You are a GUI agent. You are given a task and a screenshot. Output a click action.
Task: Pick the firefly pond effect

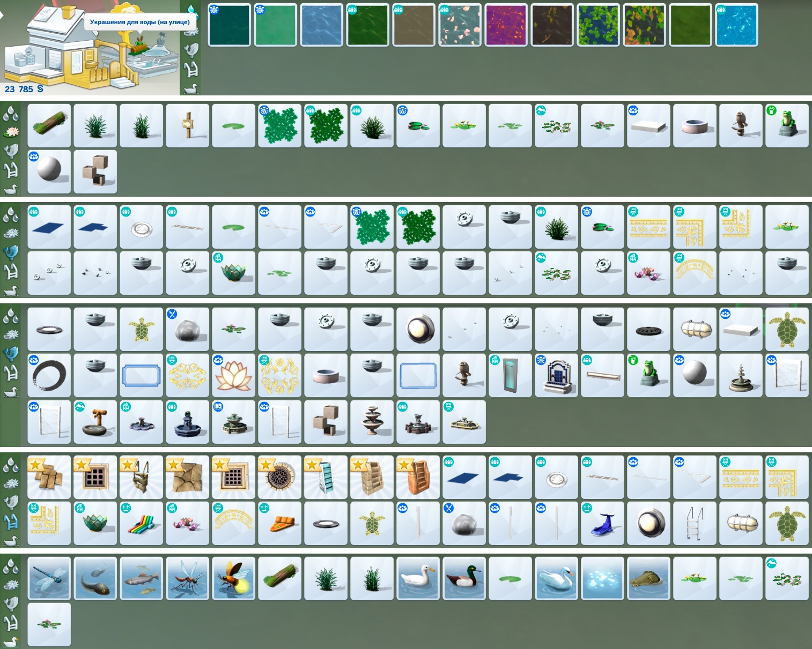pos(233,578)
